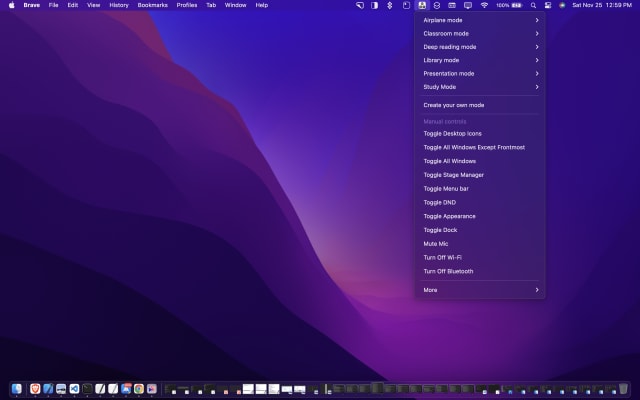Image resolution: width=640 pixels, height=400 pixels.
Task: Open Control Center from the menu bar
Action: pos(548,5)
